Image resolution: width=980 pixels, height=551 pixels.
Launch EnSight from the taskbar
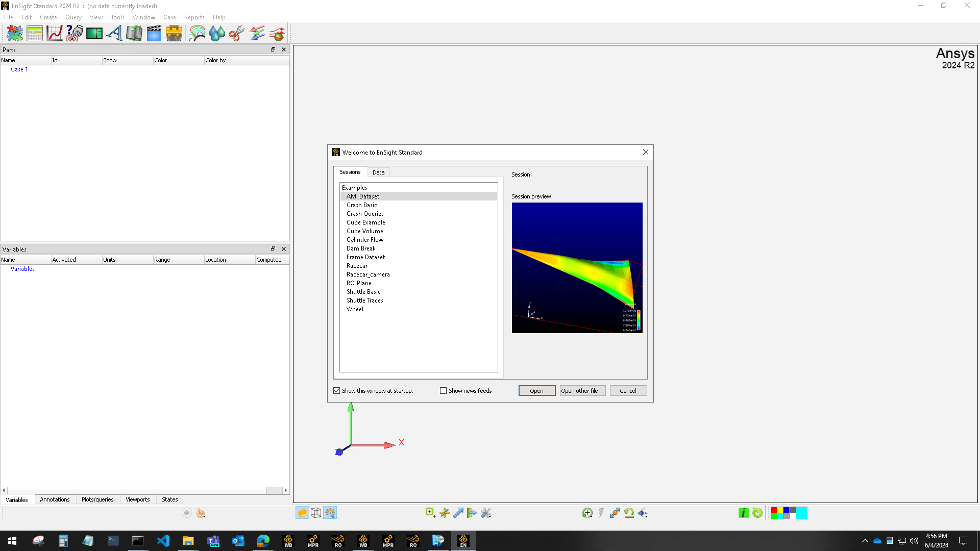point(463,540)
